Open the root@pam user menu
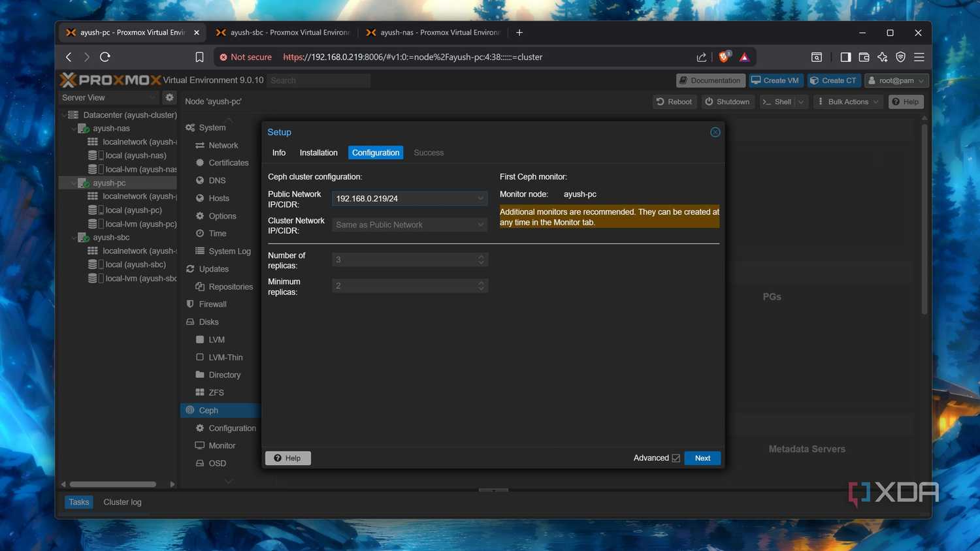The height and width of the screenshot is (551, 980). tap(896, 80)
